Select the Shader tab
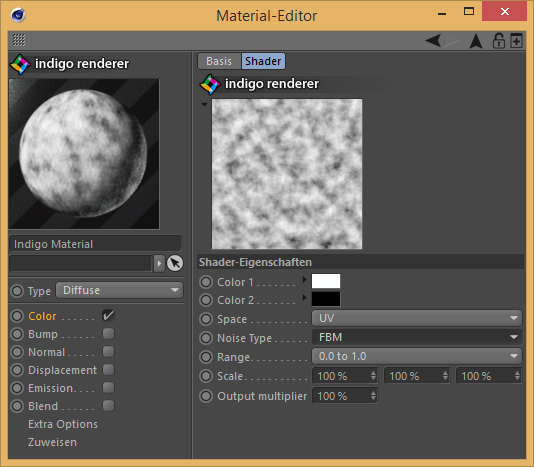Image resolution: width=534 pixels, height=467 pixels. [263, 61]
